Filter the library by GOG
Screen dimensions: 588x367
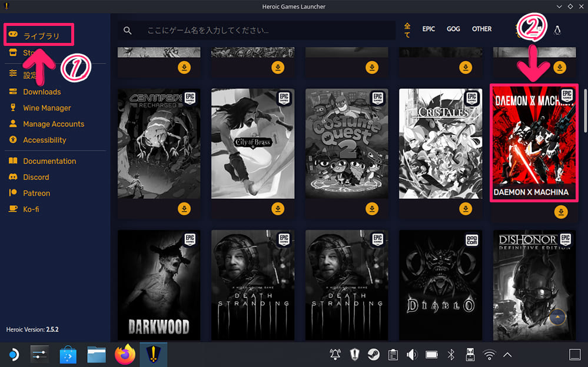coord(453,29)
